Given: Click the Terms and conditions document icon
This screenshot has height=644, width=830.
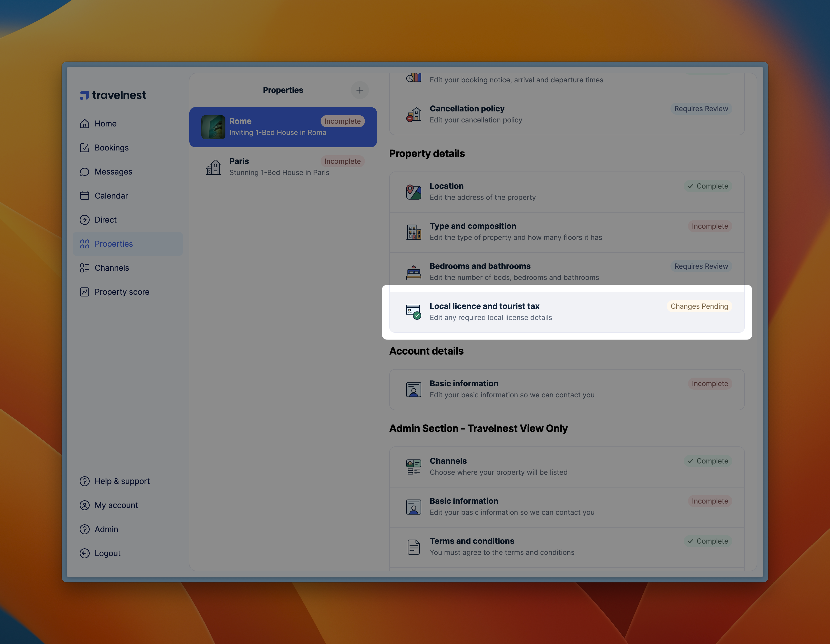Looking at the screenshot, I should pos(413,547).
